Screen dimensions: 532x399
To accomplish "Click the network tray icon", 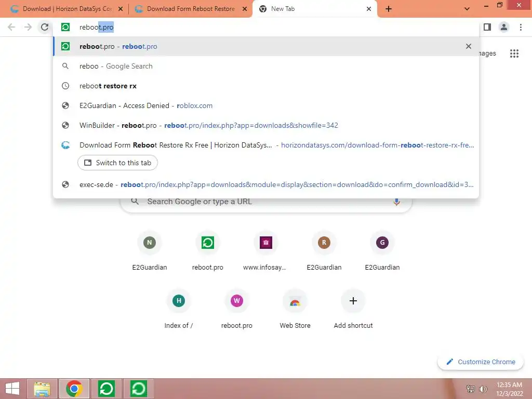I will (471, 389).
